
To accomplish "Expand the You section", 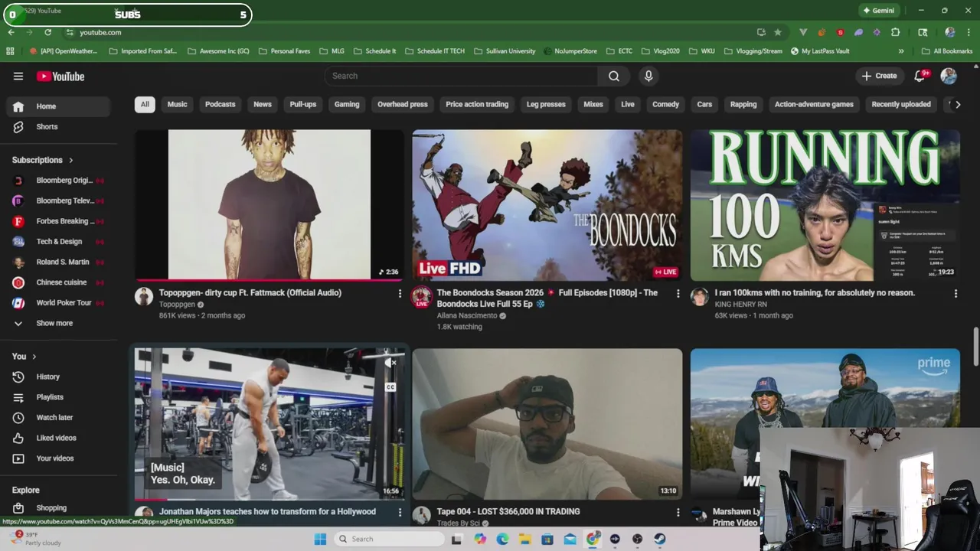I will click(24, 356).
